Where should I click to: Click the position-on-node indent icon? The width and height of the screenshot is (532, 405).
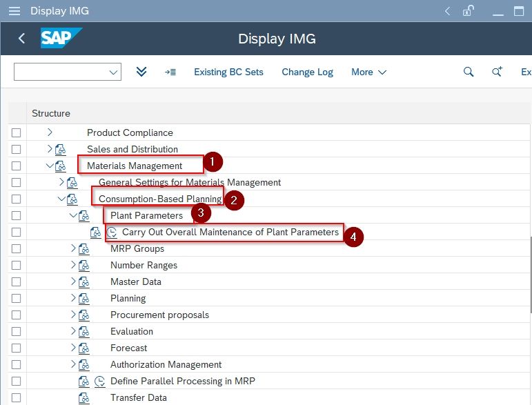[x=170, y=72]
